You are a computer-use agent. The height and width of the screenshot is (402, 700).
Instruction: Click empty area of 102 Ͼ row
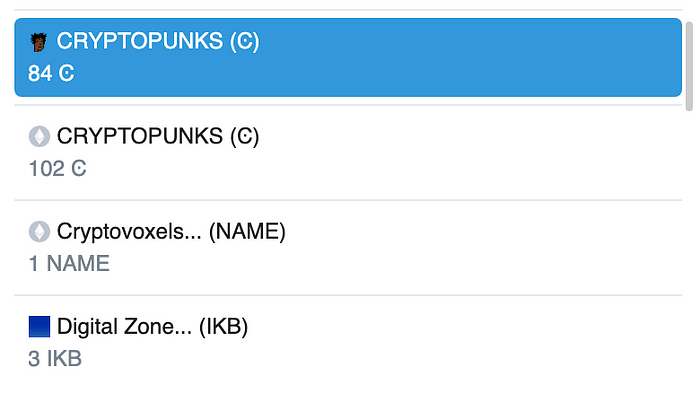coord(446,153)
